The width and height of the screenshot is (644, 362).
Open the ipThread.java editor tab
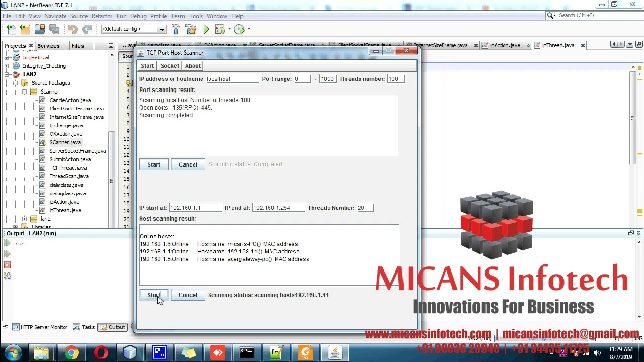click(558, 46)
